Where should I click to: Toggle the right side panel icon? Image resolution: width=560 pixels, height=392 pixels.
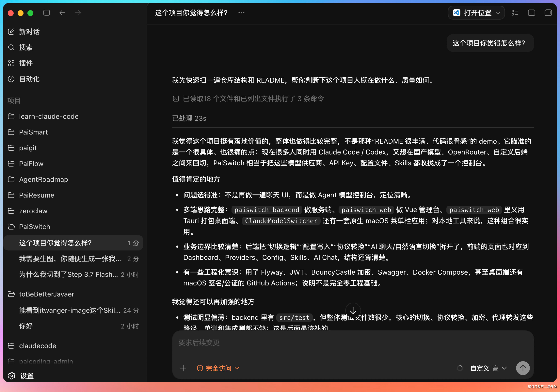click(548, 13)
